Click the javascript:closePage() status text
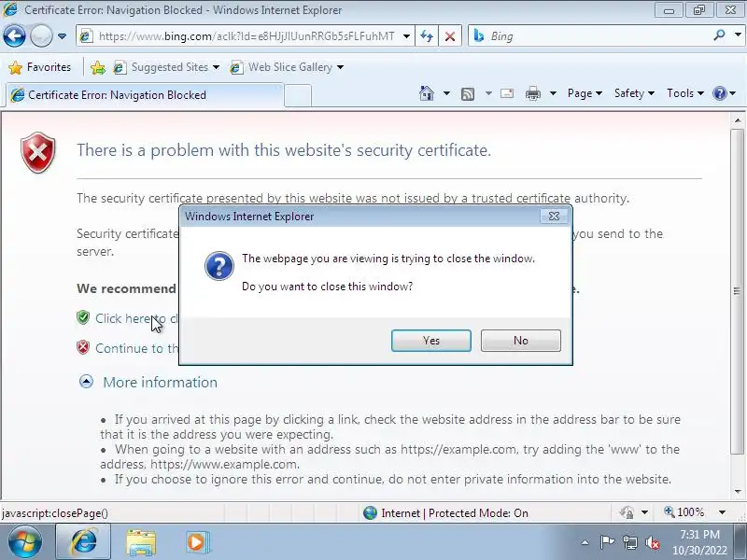747x560 pixels. click(55, 513)
